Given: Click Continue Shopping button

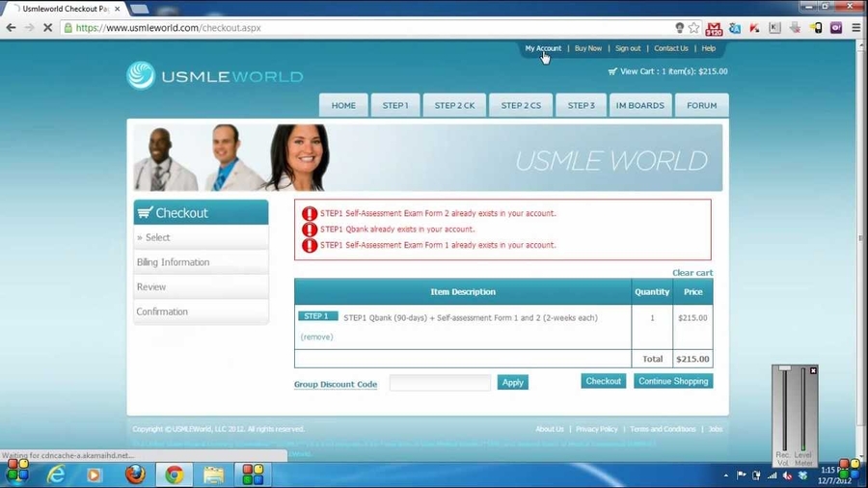Looking at the screenshot, I should [x=673, y=381].
